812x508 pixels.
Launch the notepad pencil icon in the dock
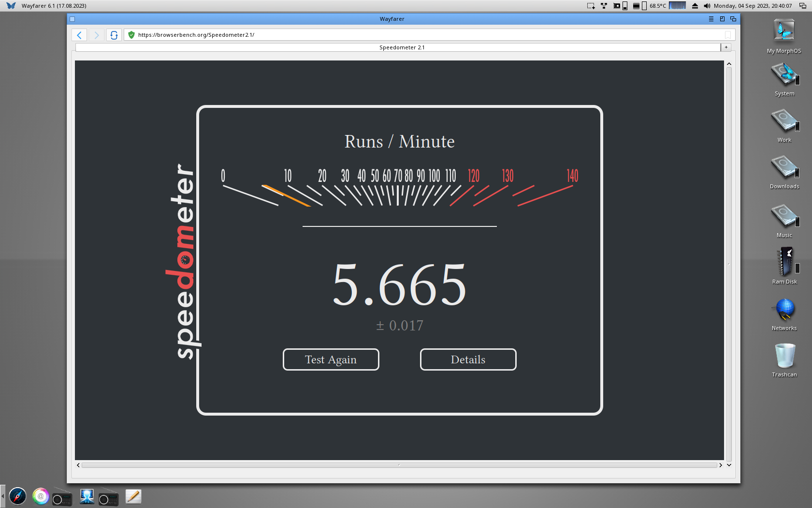coord(133,496)
